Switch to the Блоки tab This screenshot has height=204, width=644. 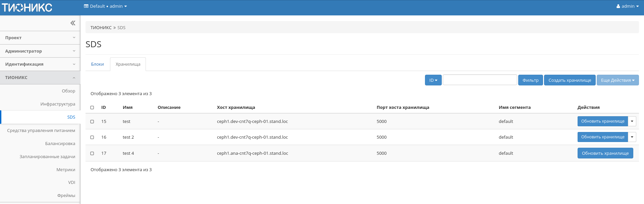[97, 64]
